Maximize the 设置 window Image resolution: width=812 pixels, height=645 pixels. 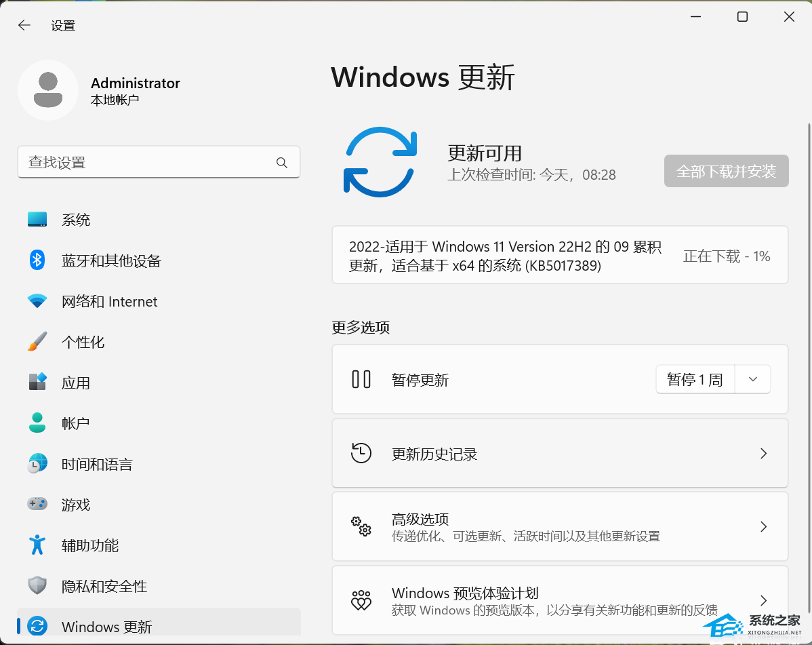[742, 16]
